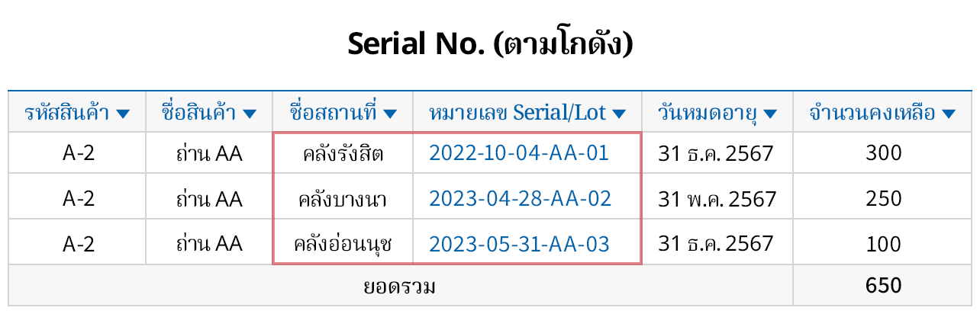
Task: Click the ชื่อสถานที่ column dropdown arrow
Action: tap(390, 114)
